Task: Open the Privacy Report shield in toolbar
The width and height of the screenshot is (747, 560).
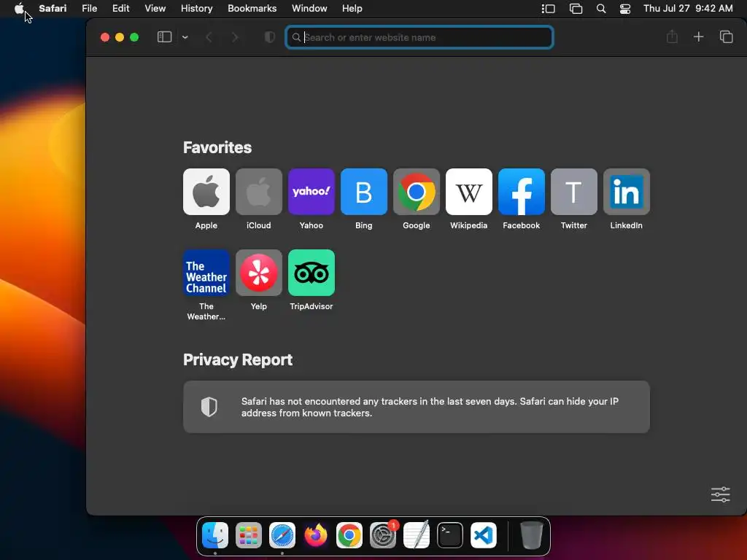Action: [270, 37]
